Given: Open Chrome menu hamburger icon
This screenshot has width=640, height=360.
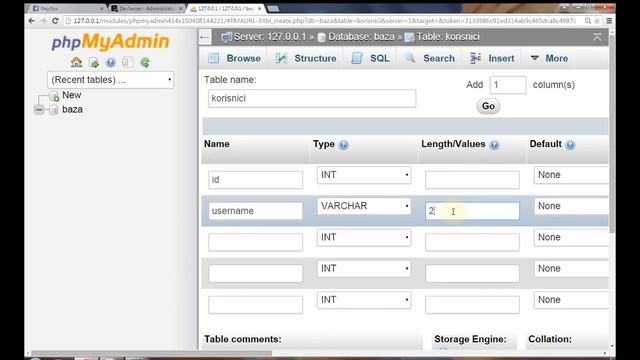Looking at the screenshot, I should click(609, 20).
